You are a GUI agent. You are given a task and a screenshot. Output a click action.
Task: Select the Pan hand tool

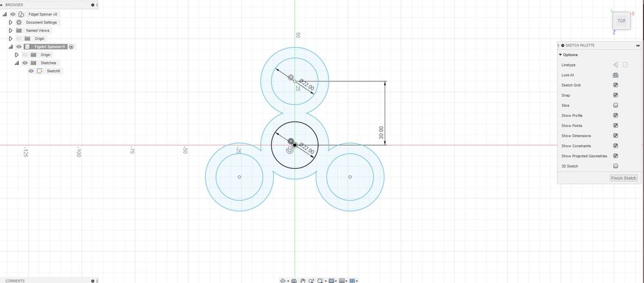pos(303,281)
